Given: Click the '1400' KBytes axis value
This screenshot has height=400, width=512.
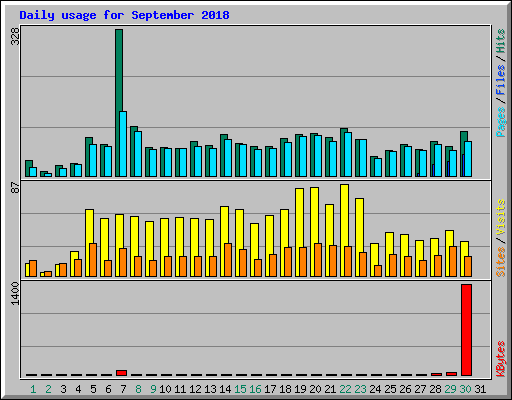Looking at the screenshot, I should 15,293.
